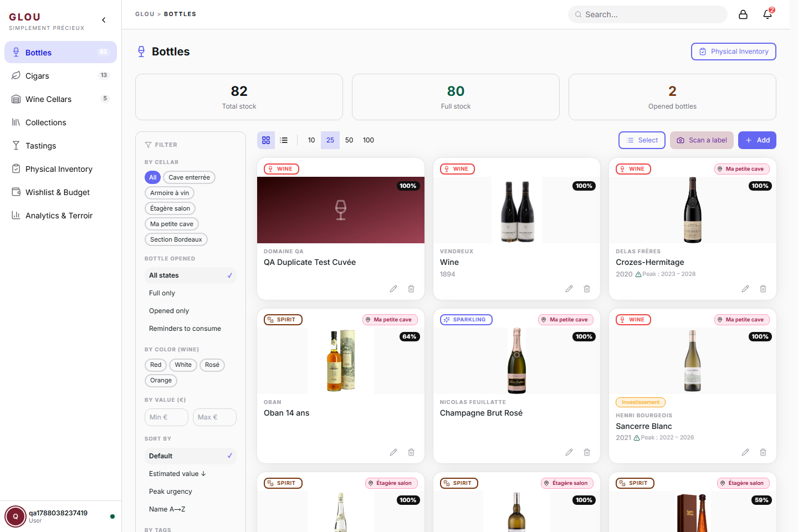The image size is (798, 532).
Task: Focus the Min € value field
Action: (166, 417)
